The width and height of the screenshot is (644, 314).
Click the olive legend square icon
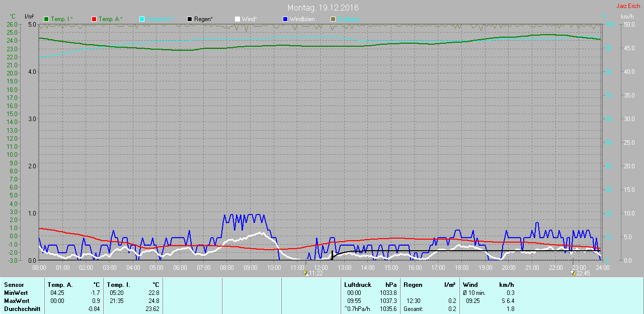tap(333, 19)
